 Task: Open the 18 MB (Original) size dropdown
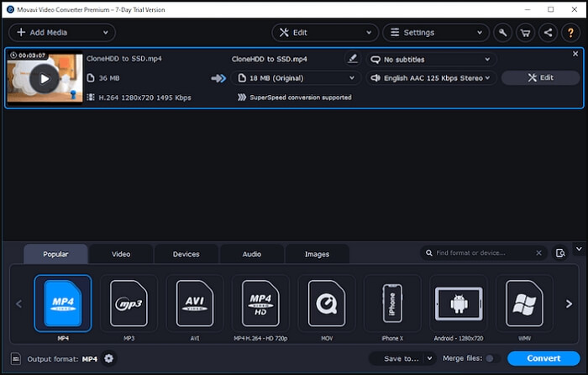tap(294, 78)
